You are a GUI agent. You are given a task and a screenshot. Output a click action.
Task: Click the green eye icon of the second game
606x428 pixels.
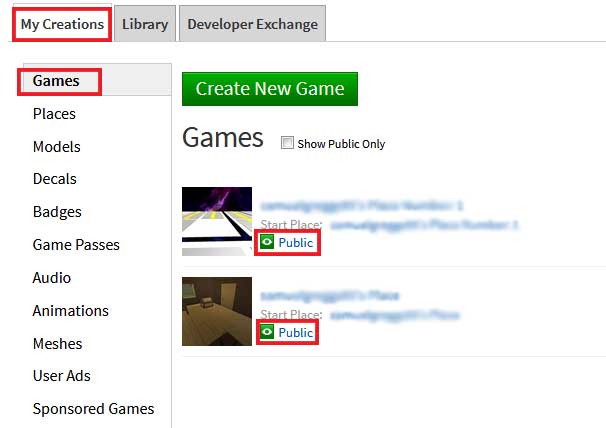click(267, 332)
